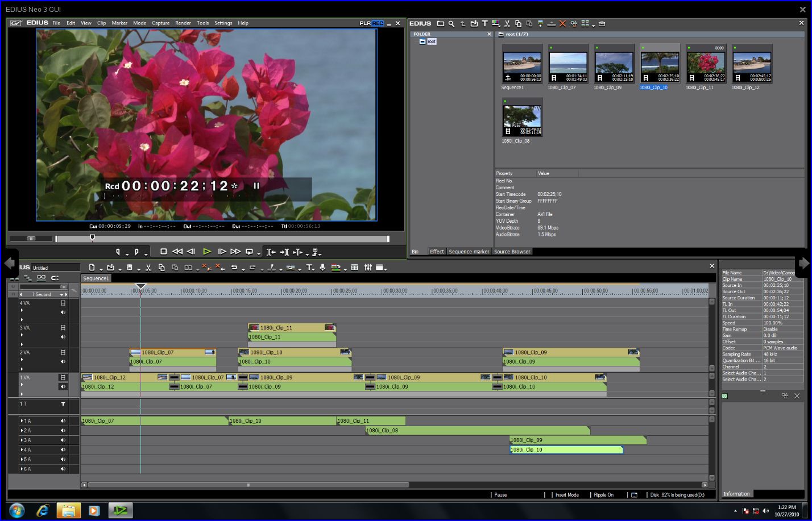The height and width of the screenshot is (521, 812).
Task: Click the Stop playback button
Action: click(x=163, y=252)
